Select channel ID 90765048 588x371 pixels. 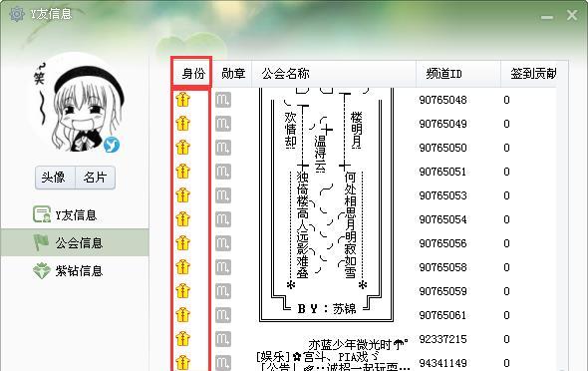[x=442, y=100]
